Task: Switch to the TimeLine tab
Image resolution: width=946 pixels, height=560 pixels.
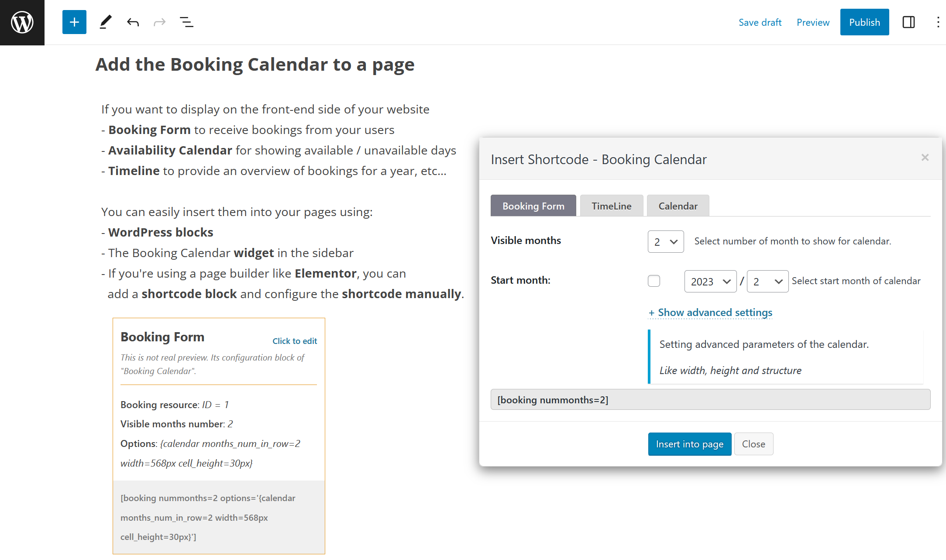Action: (611, 206)
